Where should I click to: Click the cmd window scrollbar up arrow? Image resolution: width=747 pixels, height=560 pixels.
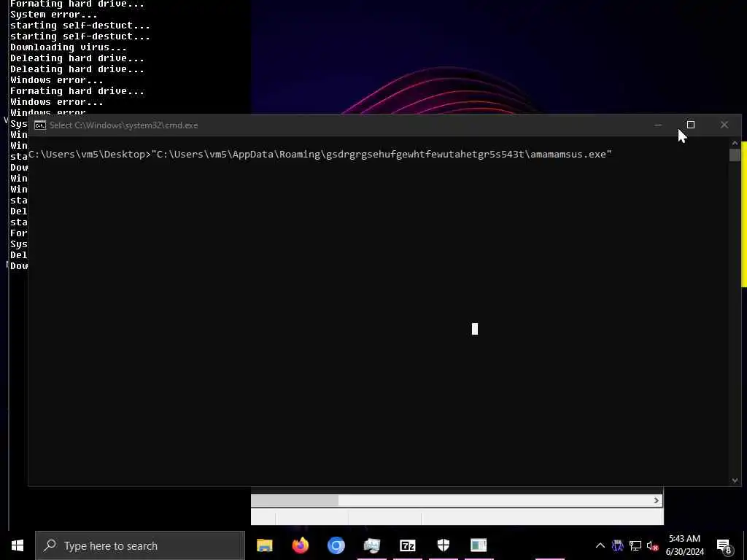click(x=735, y=143)
